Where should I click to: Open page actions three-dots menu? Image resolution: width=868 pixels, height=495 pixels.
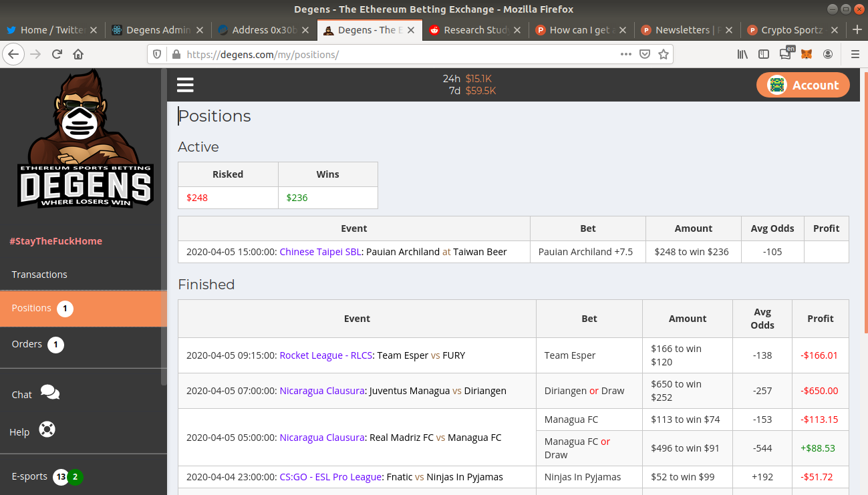[x=626, y=54]
